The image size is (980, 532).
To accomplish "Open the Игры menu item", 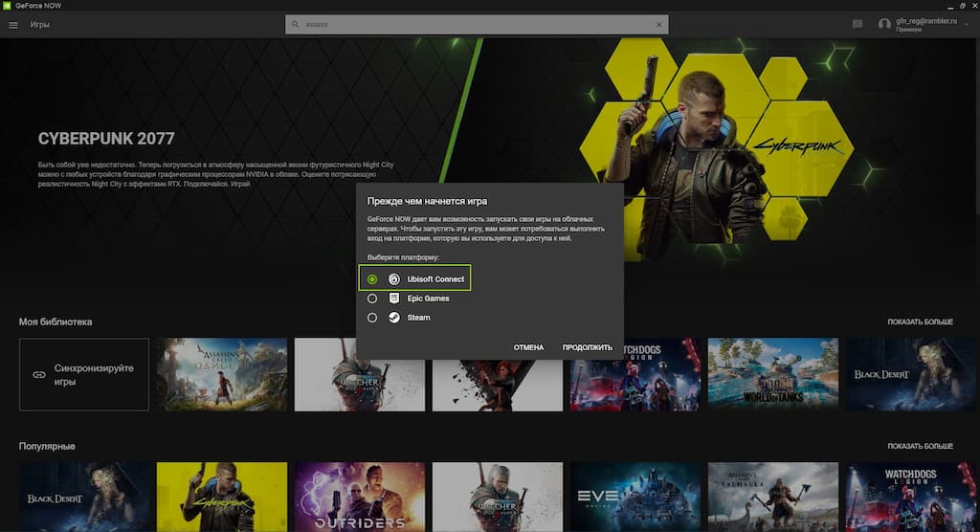I will point(39,24).
